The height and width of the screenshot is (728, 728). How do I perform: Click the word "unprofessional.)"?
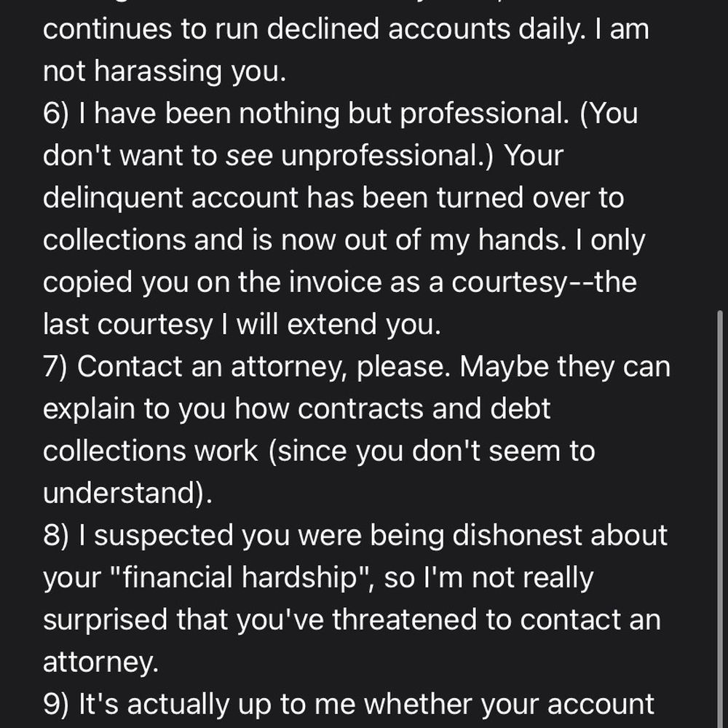click(x=387, y=155)
